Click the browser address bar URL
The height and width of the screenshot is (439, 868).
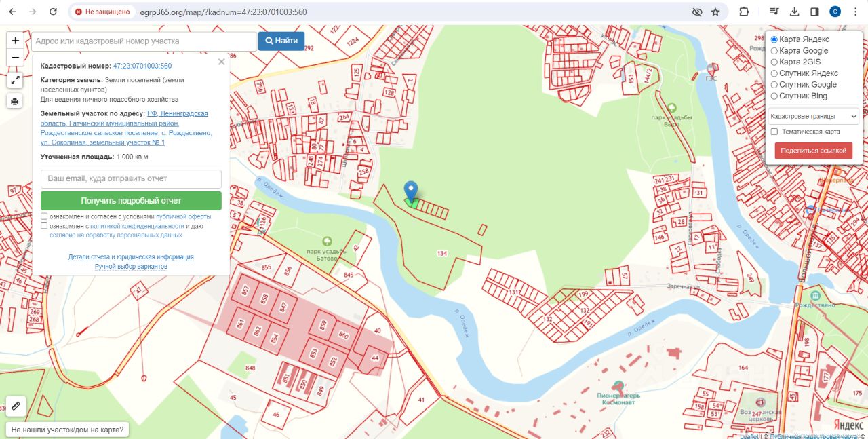coord(224,12)
